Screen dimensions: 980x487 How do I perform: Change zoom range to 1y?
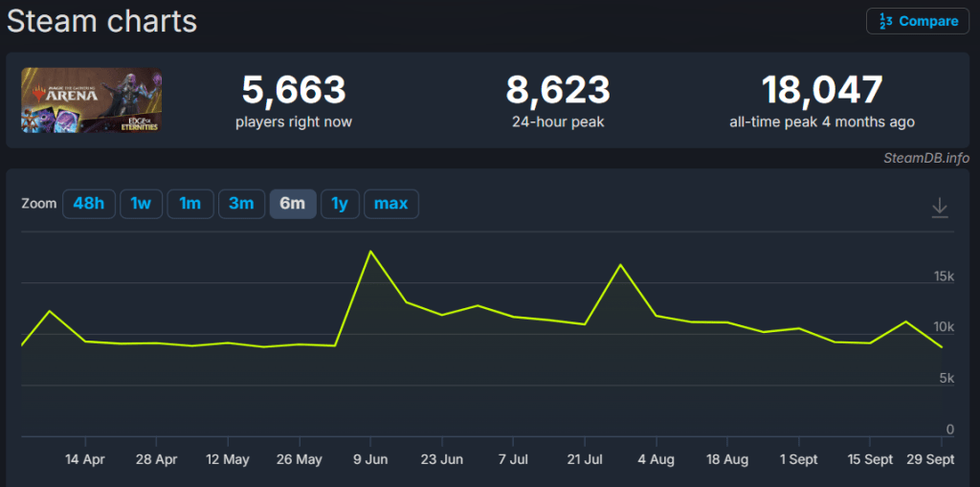pyautogui.click(x=340, y=204)
